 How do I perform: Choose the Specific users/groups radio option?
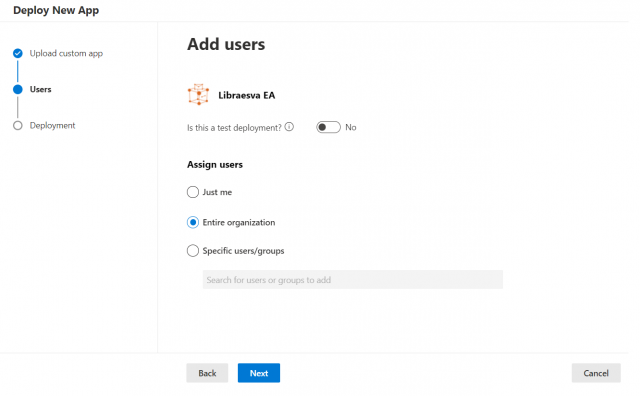point(193,251)
